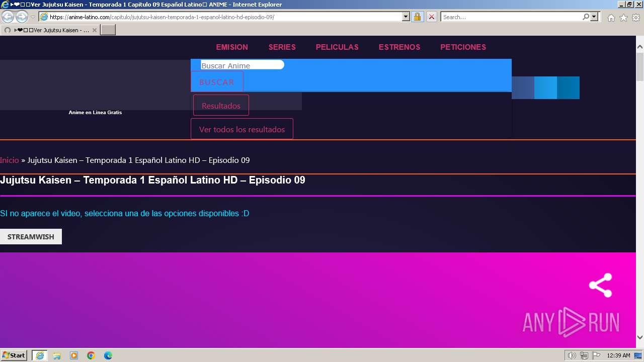Open Internet Explorer from the taskbar
Viewport: 644px width, 362px height.
coord(40,355)
